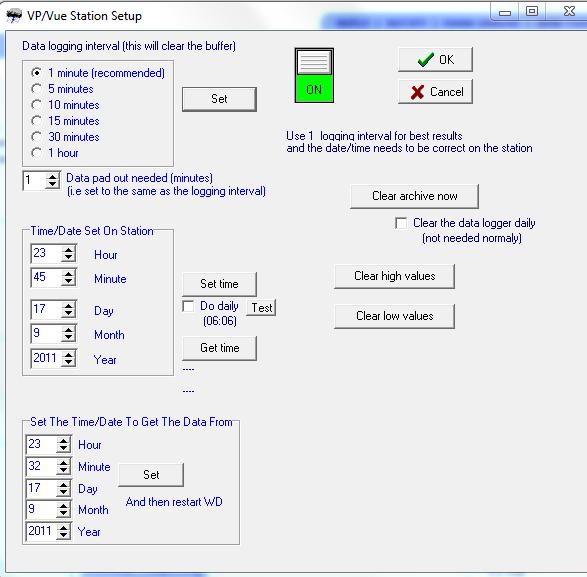Increase the station Hour spinner value

pos(68,250)
